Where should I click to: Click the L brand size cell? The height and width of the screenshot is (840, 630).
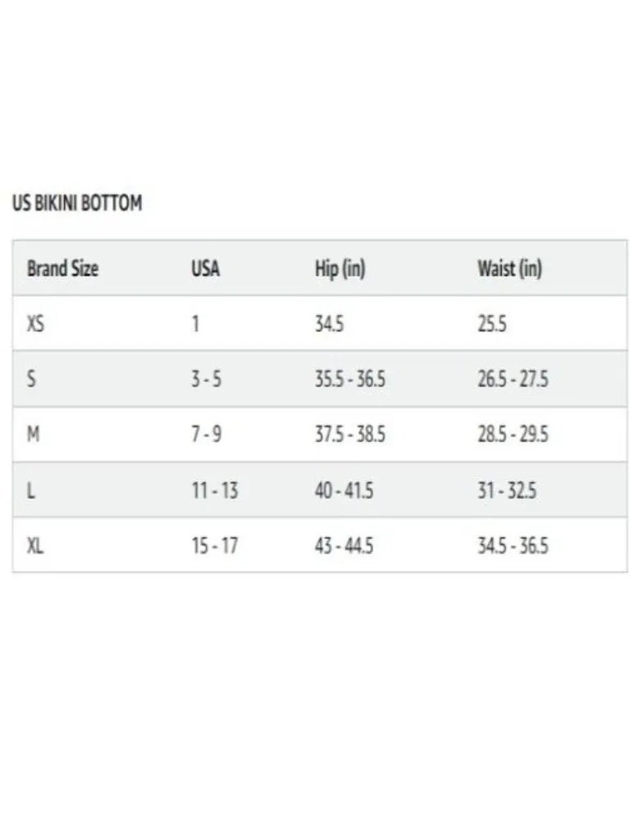pyautogui.click(x=31, y=491)
